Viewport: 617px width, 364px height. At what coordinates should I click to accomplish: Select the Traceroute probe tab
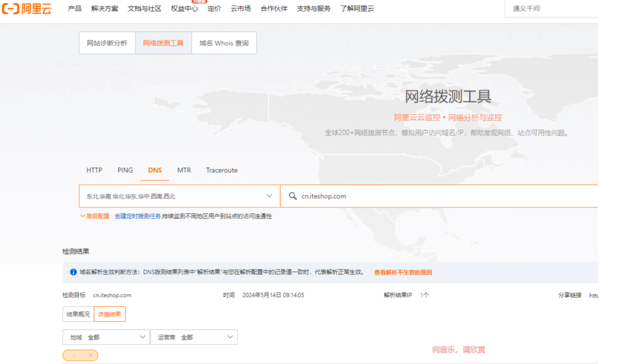222,170
